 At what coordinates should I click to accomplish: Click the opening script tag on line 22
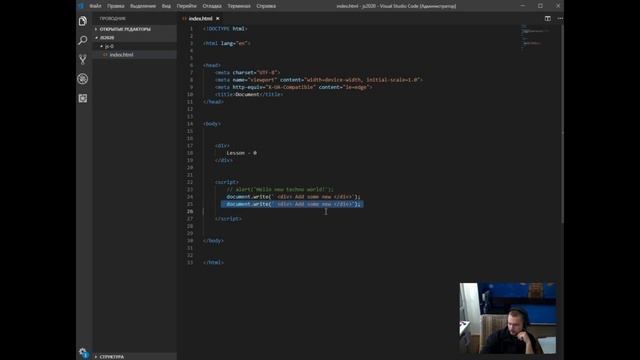(x=227, y=182)
